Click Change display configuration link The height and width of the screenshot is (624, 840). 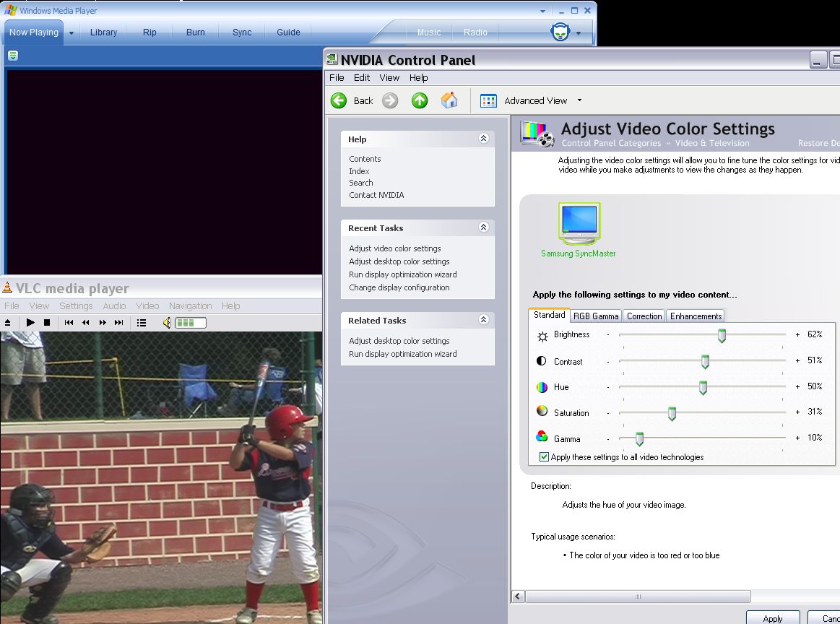[399, 287]
